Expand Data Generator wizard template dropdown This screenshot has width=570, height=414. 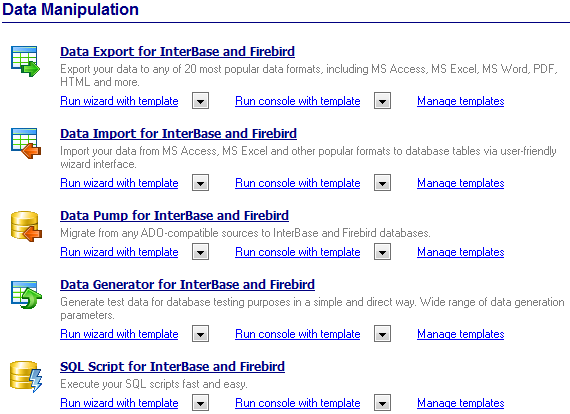[201, 334]
